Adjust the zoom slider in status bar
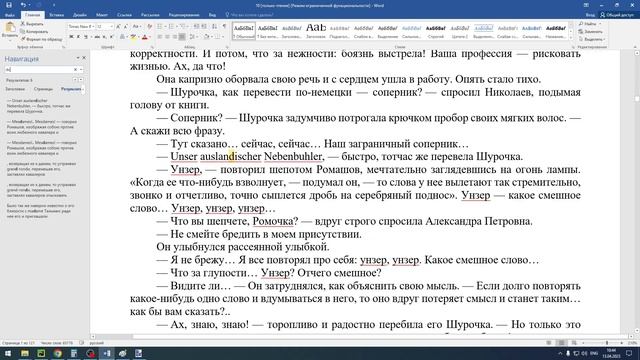The image size is (640, 360). click(x=607, y=343)
